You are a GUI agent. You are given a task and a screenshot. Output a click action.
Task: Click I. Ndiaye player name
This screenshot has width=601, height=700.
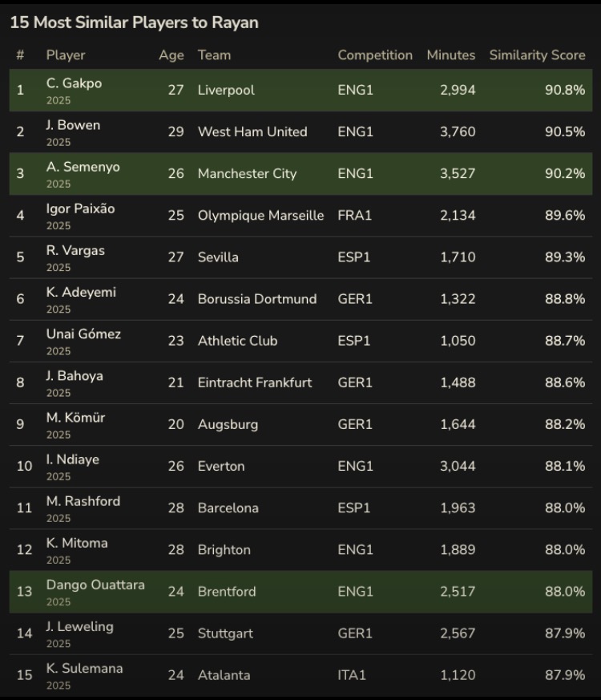point(72,459)
